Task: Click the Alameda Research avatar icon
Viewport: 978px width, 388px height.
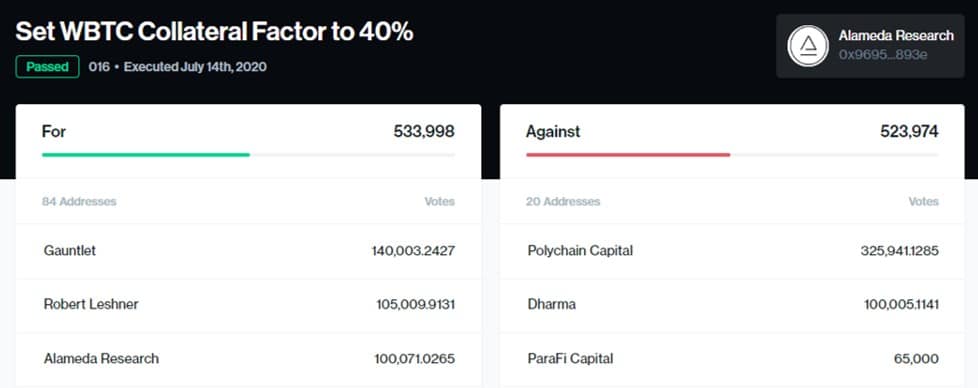Action: tap(808, 46)
